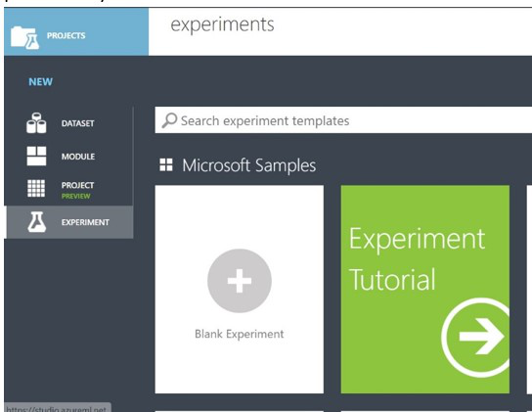The image size is (532, 412).
Task: Open the Blank Experiment tile
Action: [x=240, y=289]
